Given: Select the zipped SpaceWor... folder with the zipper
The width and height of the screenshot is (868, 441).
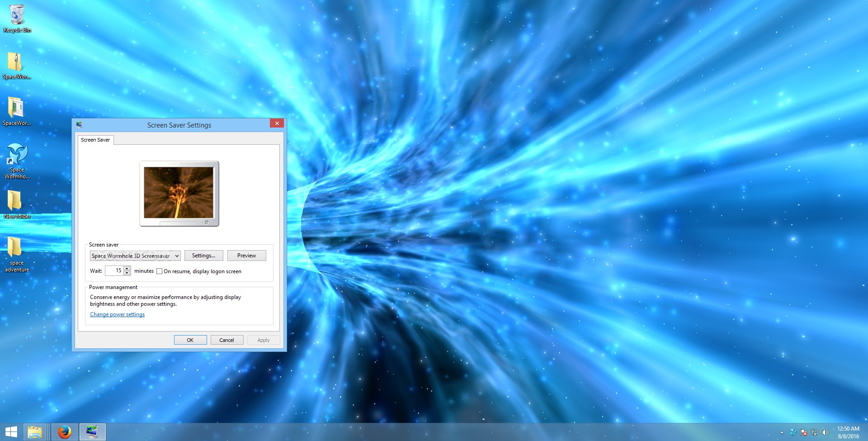Looking at the screenshot, I should [17, 65].
